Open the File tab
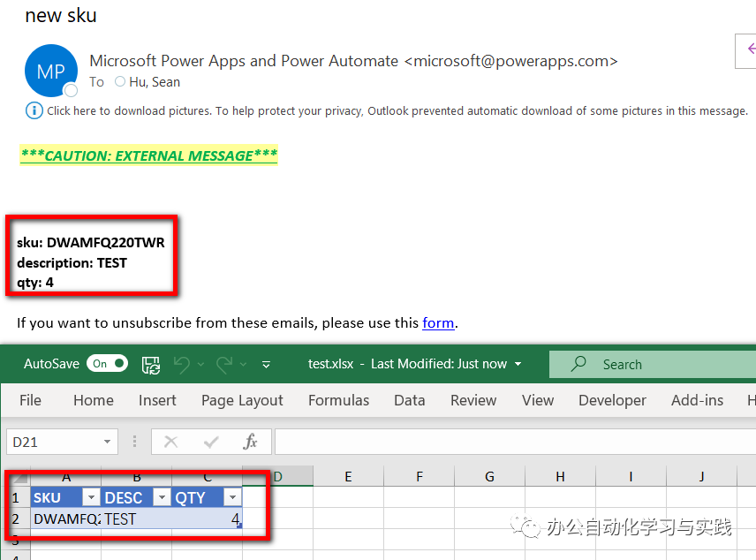 point(30,400)
